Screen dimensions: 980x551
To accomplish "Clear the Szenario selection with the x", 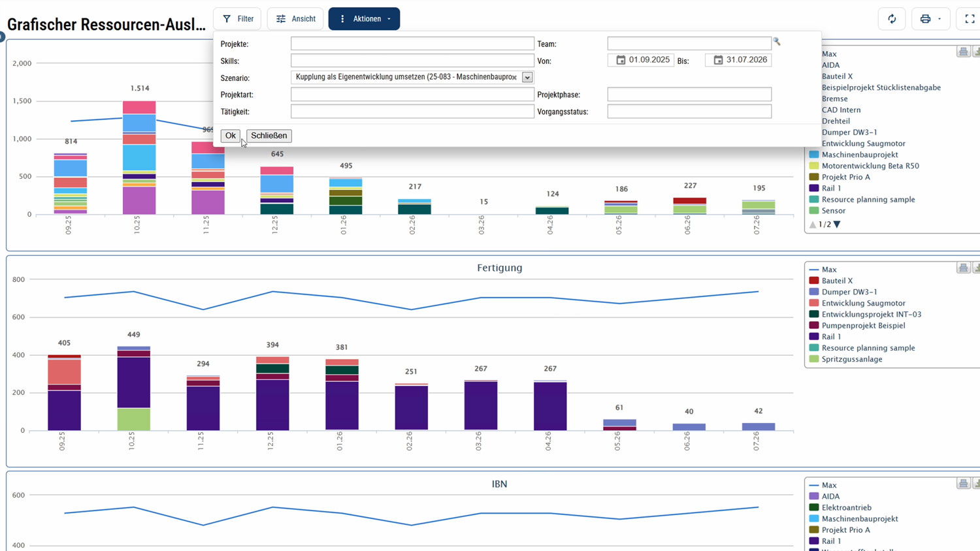I will pos(515,78).
